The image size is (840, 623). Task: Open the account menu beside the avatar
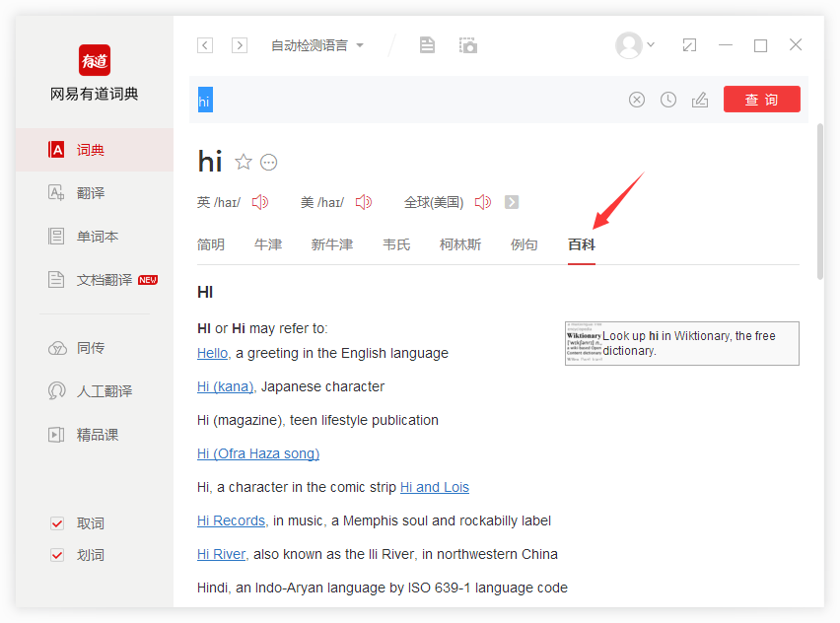tap(648, 44)
